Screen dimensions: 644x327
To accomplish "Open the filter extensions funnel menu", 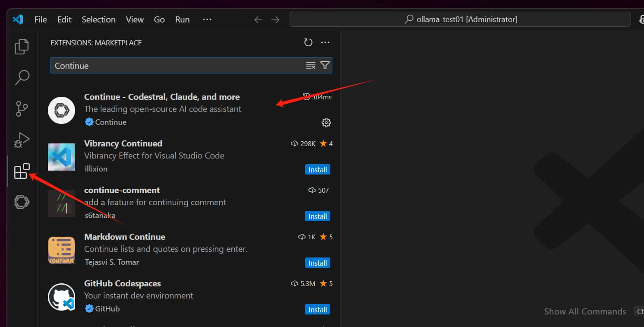I will pyautogui.click(x=325, y=65).
